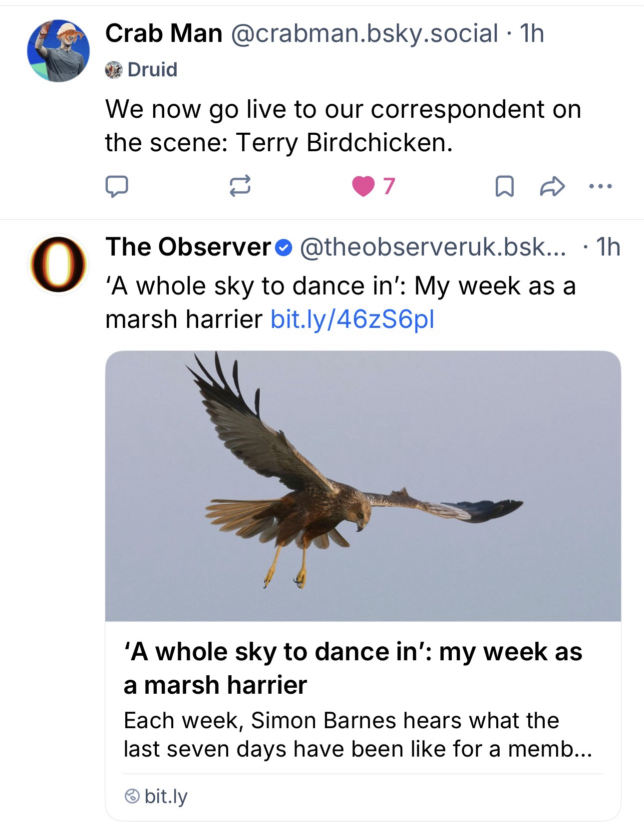The image size is (644, 822).
Task: Open the @crabman.bsky.social handle
Action: (x=364, y=34)
